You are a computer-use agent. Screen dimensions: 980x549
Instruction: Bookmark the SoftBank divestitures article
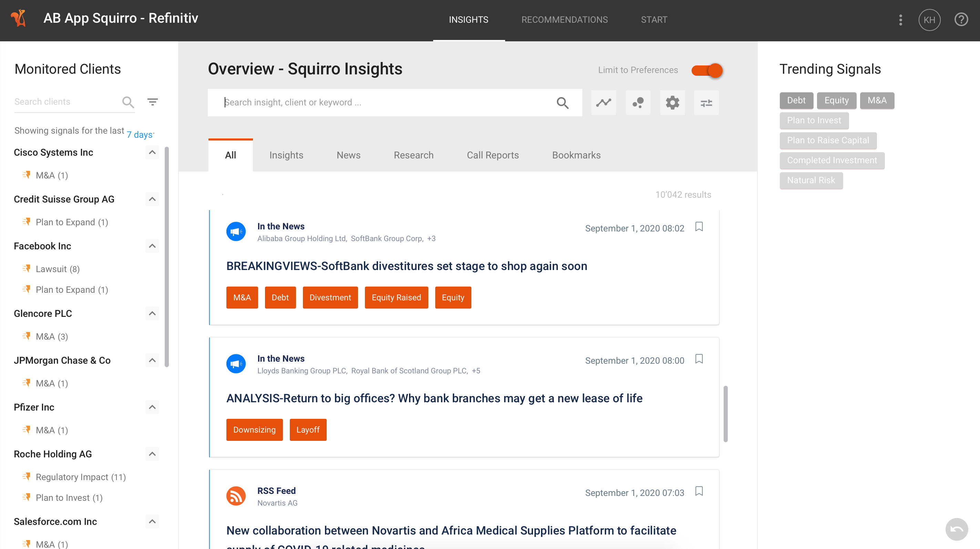pyautogui.click(x=699, y=227)
